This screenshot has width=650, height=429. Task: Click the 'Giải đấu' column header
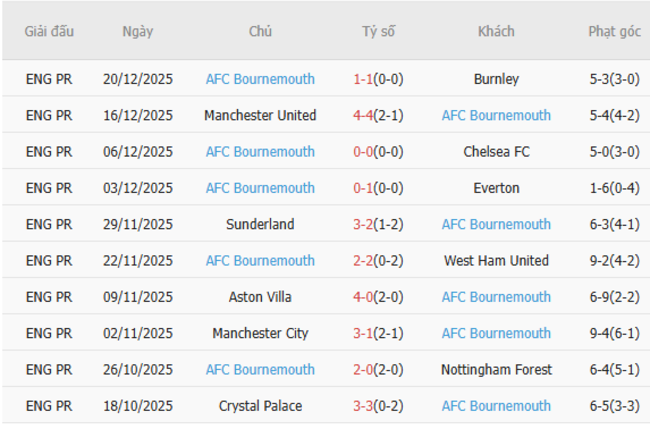click(x=49, y=32)
